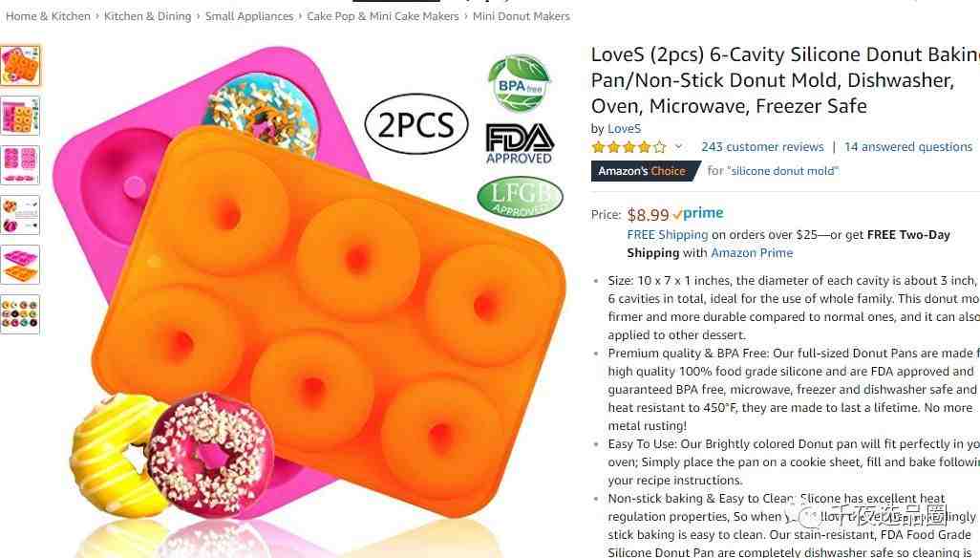Screen dimensions: 980x558
Task: Click the four-star rating icons
Action: (x=628, y=147)
